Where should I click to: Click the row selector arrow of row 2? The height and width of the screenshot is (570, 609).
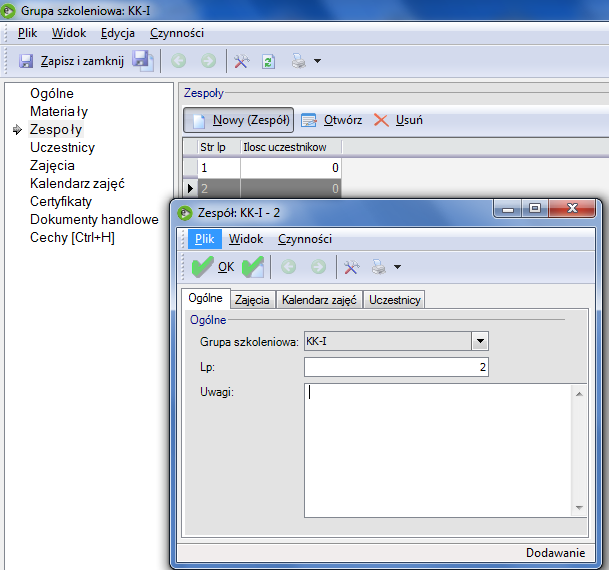click(x=190, y=189)
